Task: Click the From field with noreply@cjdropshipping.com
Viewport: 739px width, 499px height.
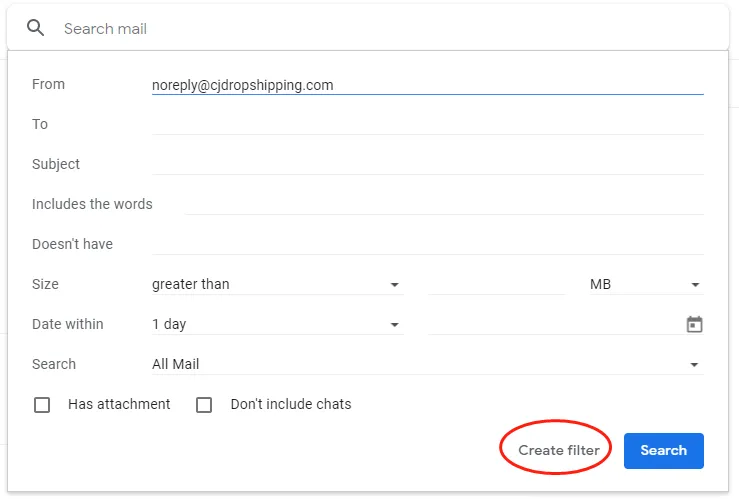Action: 427,85
